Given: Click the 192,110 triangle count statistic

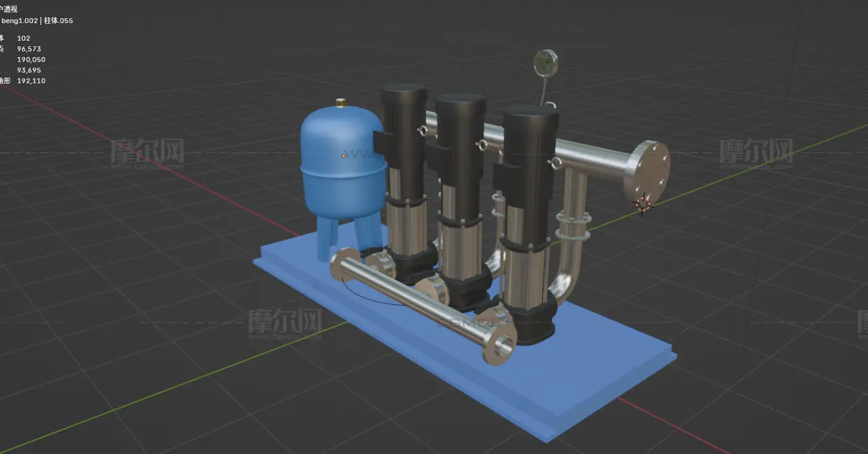Looking at the screenshot, I should (x=31, y=81).
